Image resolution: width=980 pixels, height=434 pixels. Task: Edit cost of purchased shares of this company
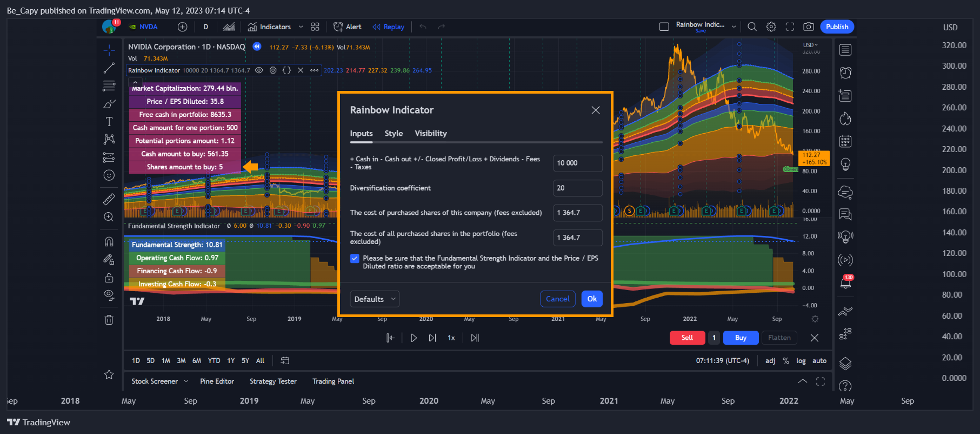(x=578, y=213)
